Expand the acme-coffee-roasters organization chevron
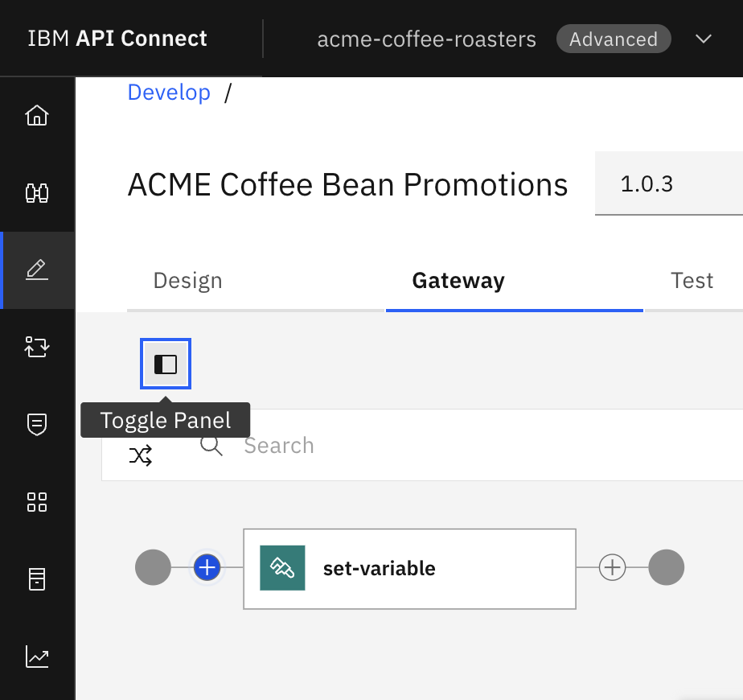The height and width of the screenshot is (700, 743). click(x=704, y=39)
